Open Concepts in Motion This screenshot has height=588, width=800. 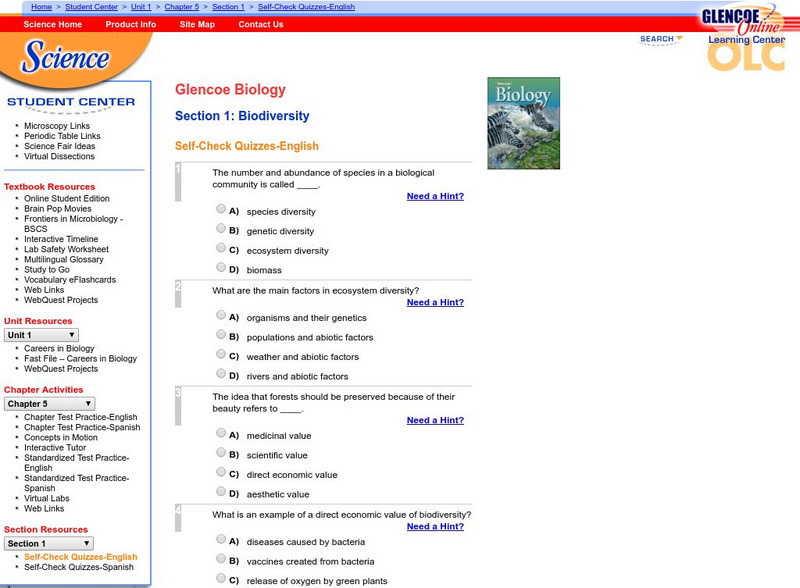61,437
